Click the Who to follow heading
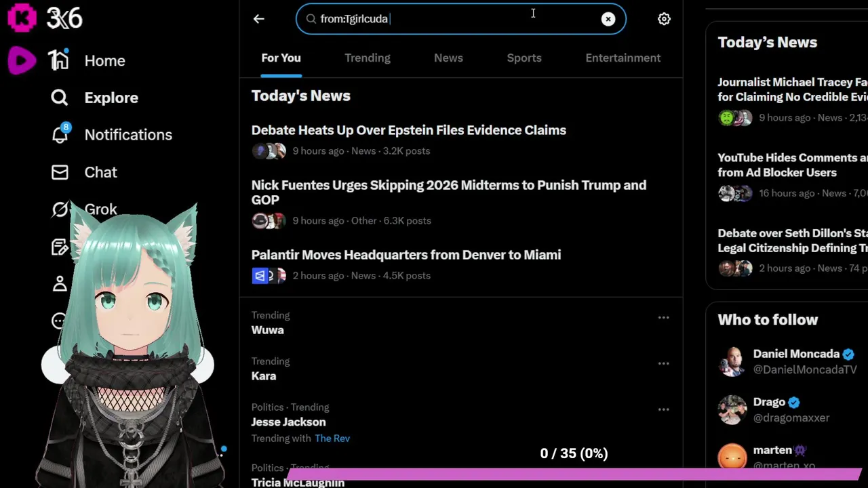This screenshot has height=488, width=868. point(768,320)
